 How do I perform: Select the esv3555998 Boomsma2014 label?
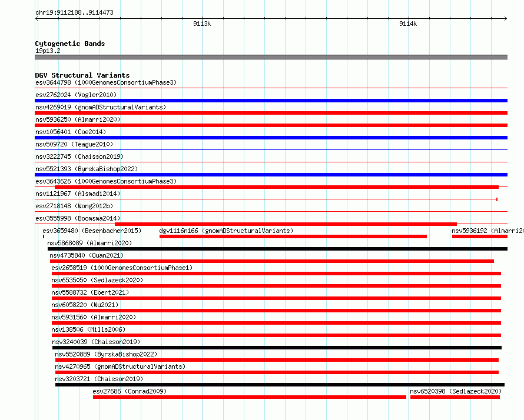click(78, 218)
